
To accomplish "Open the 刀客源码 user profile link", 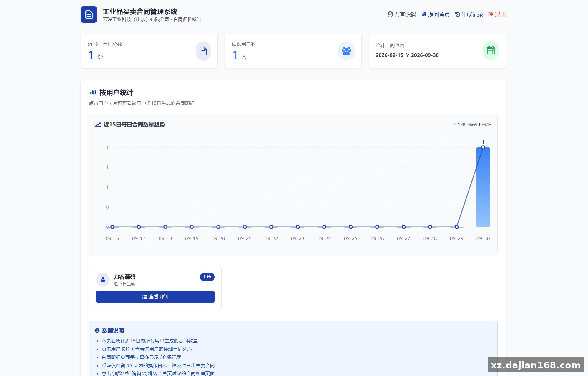I will [x=402, y=14].
